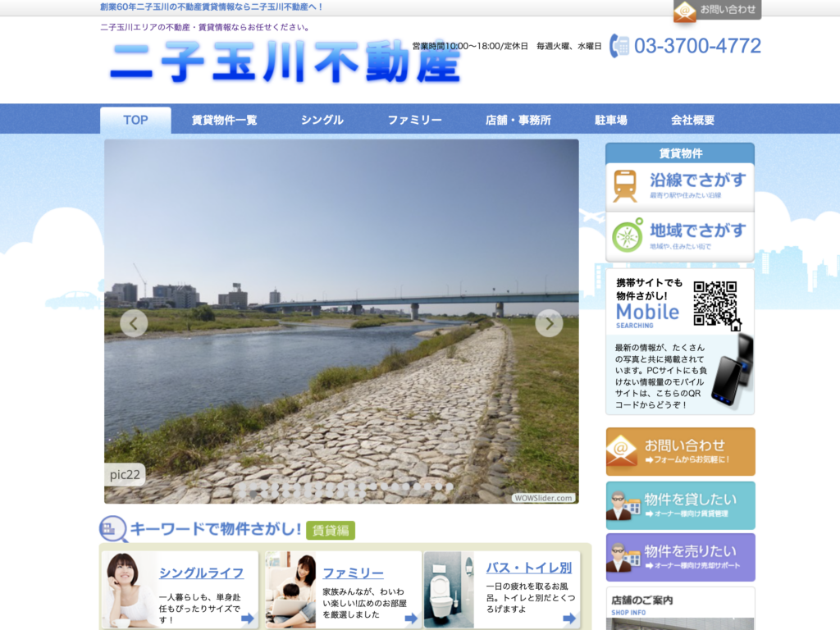Viewport: 840px width, 630px height.
Task: Click the envelope icon on orange お問い合わせ banner
Action: click(622, 450)
